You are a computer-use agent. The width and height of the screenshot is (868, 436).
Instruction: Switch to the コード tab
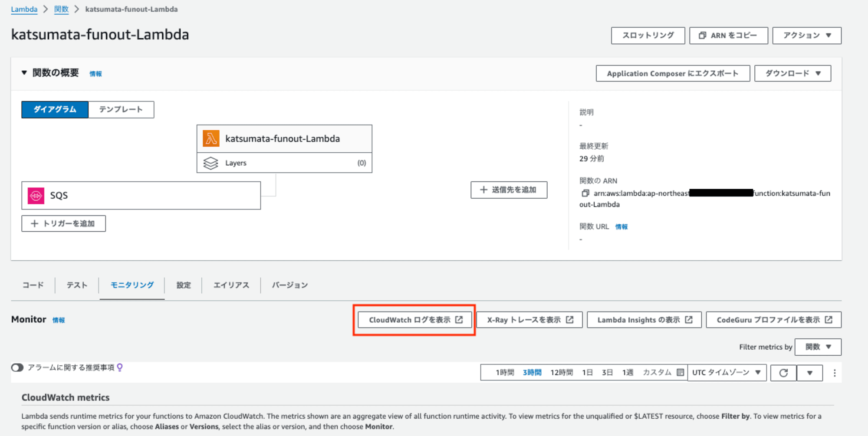[x=33, y=285]
